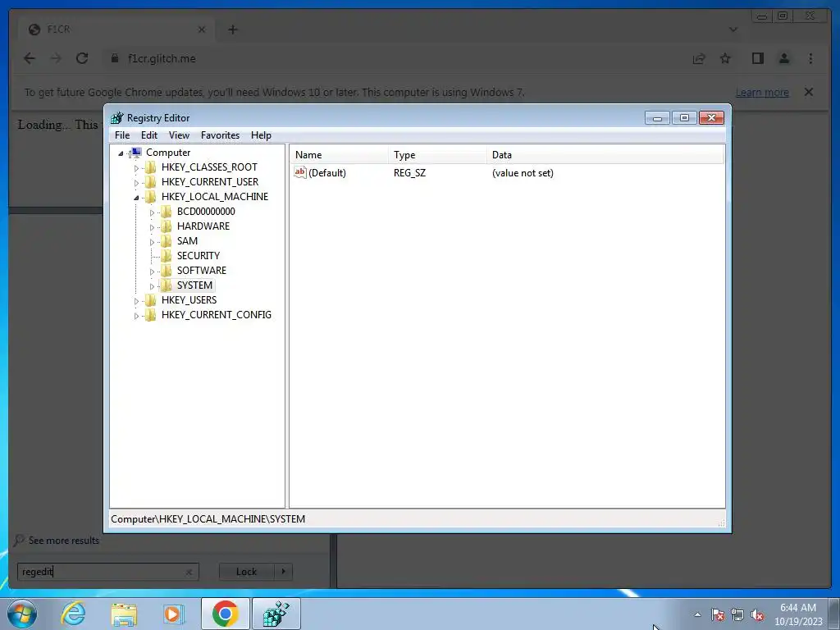Select the HKEY_CURRENT_USER tree label
The image size is (840, 630).
[x=210, y=181]
